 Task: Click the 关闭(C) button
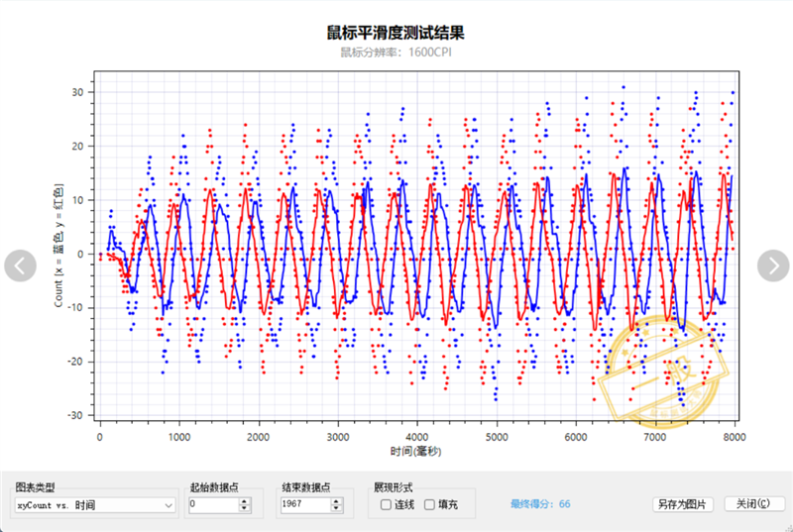click(754, 503)
